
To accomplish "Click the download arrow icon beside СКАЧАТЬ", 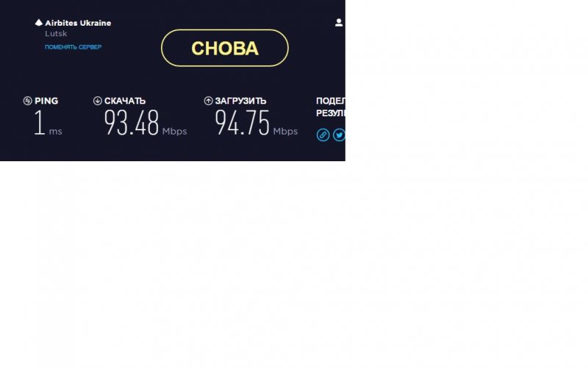I will point(98,101).
